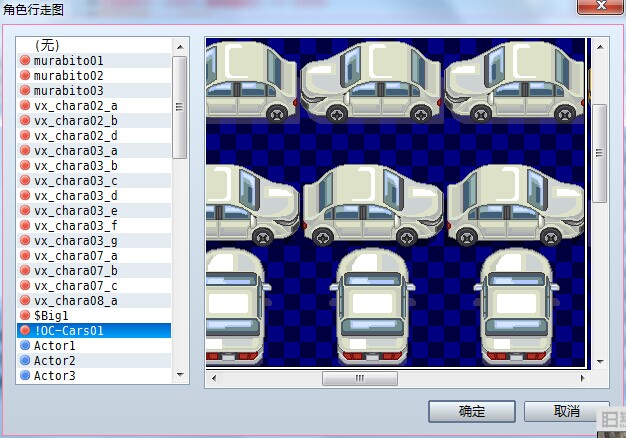Pick vx_chara03_d from the list
Image resolution: width=626 pixels, height=438 pixels.
pos(94,196)
